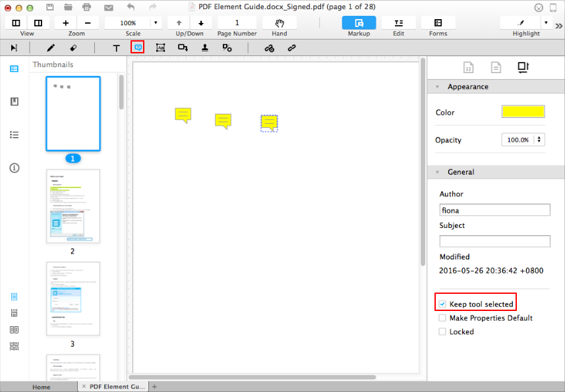The height and width of the screenshot is (392, 565).
Task: Open the document info panel
Action: 14,168
